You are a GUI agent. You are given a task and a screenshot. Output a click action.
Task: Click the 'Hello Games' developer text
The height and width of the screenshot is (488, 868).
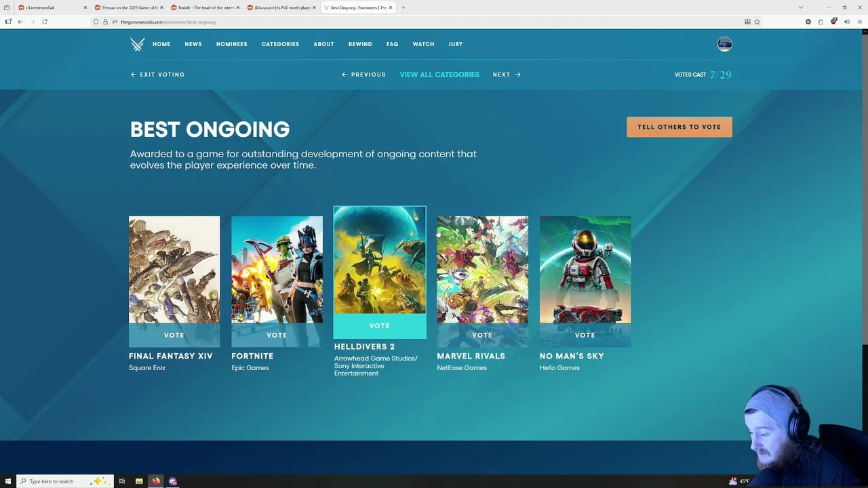click(559, 368)
